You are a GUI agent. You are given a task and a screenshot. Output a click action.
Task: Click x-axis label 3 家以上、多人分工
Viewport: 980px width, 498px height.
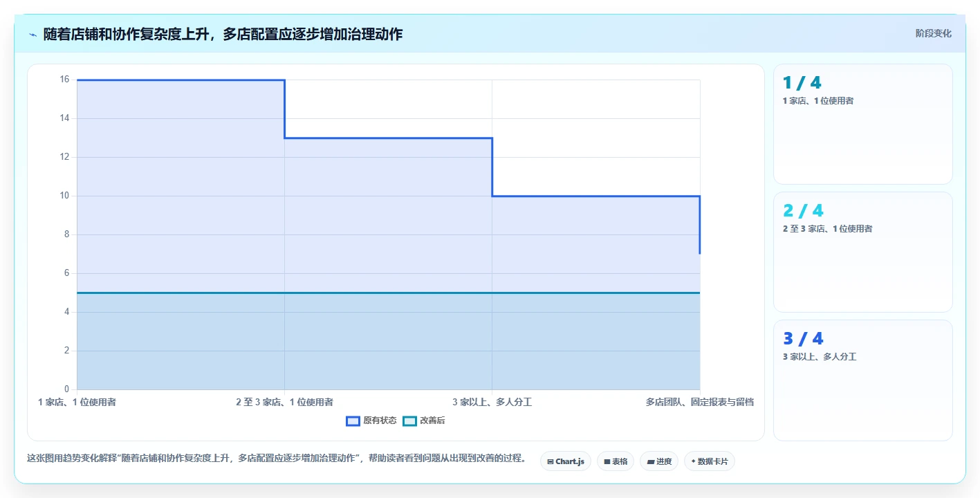pos(492,402)
